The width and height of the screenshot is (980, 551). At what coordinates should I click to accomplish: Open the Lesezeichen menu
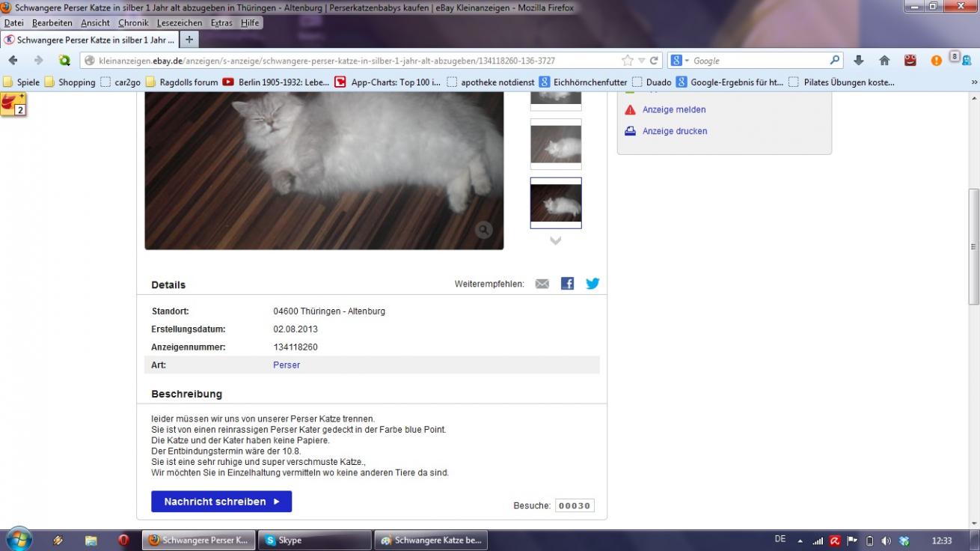180,23
